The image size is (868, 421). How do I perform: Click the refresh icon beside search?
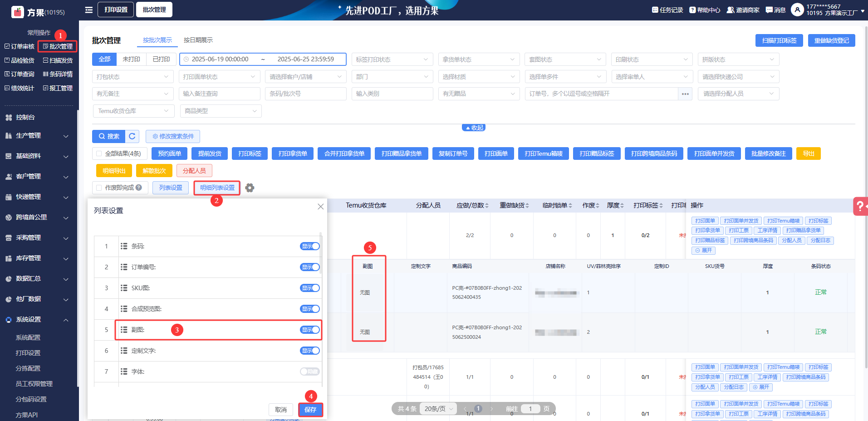[132, 136]
